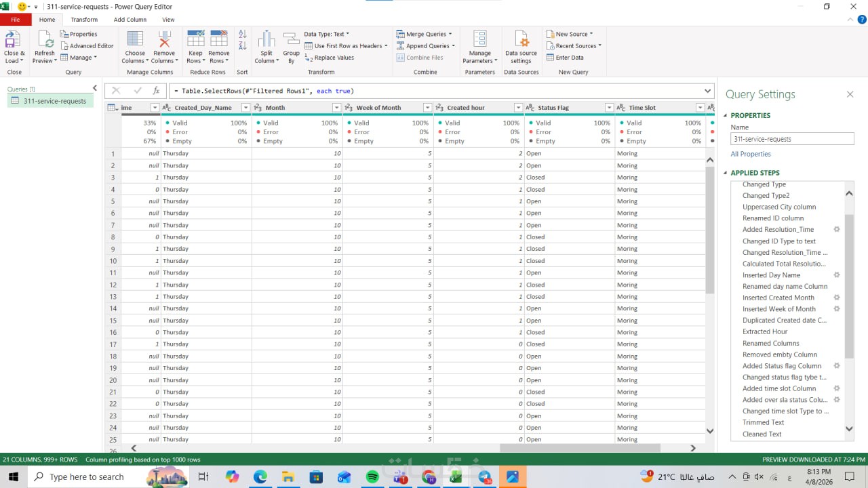Select the Home ribbon tab
The image size is (868, 488).
coord(47,20)
